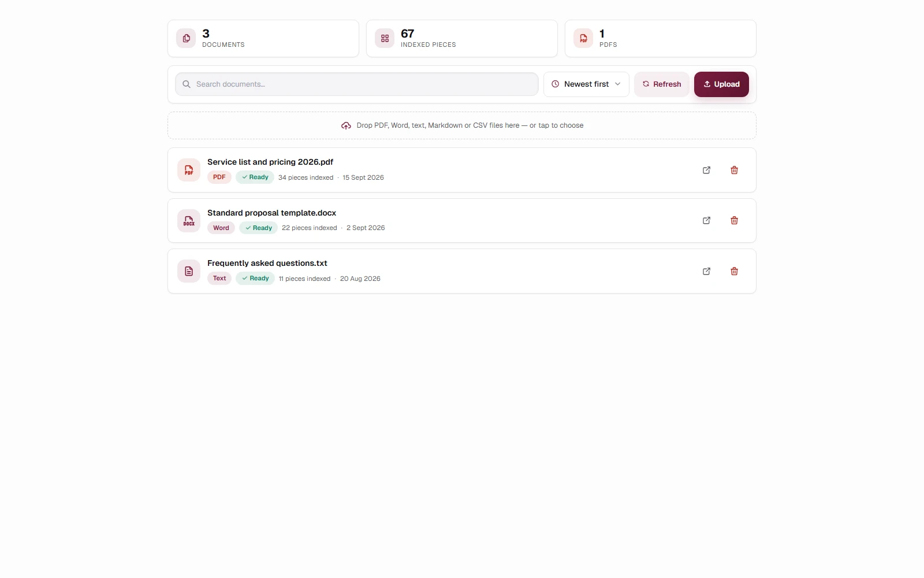This screenshot has height=578, width=924.
Task: Click the text file icon for FAQ document
Action: pyautogui.click(x=189, y=271)
